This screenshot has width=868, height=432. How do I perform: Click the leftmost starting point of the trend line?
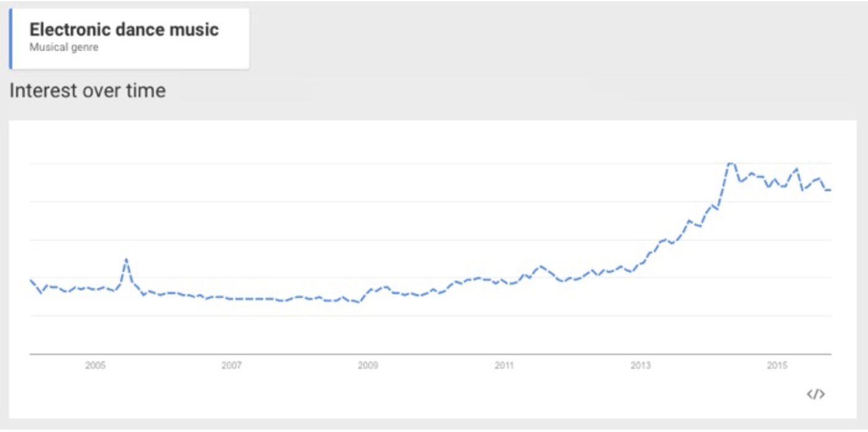(30, 280)
